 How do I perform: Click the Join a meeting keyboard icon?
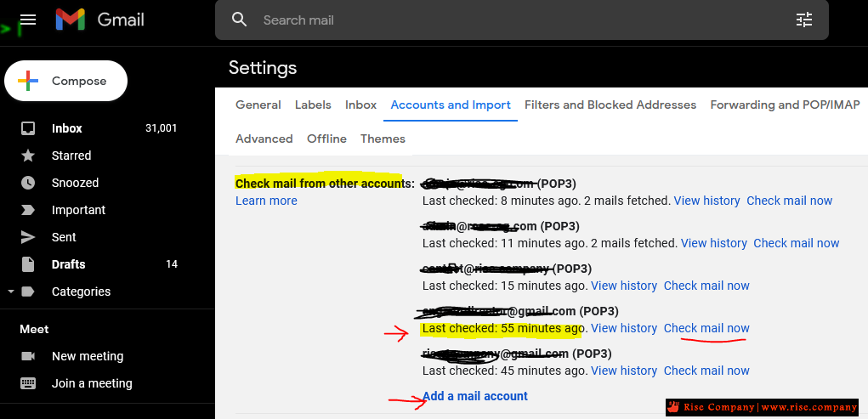[28, 383]
